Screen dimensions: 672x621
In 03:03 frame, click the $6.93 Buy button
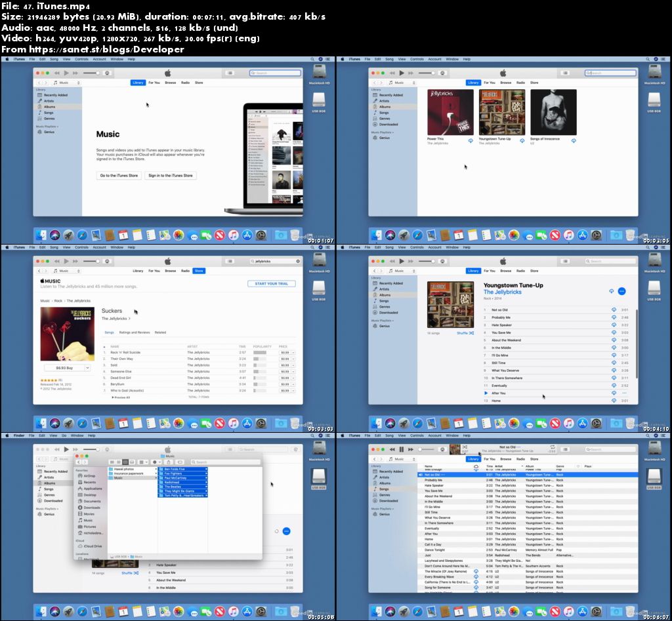(x=64, y=368)
